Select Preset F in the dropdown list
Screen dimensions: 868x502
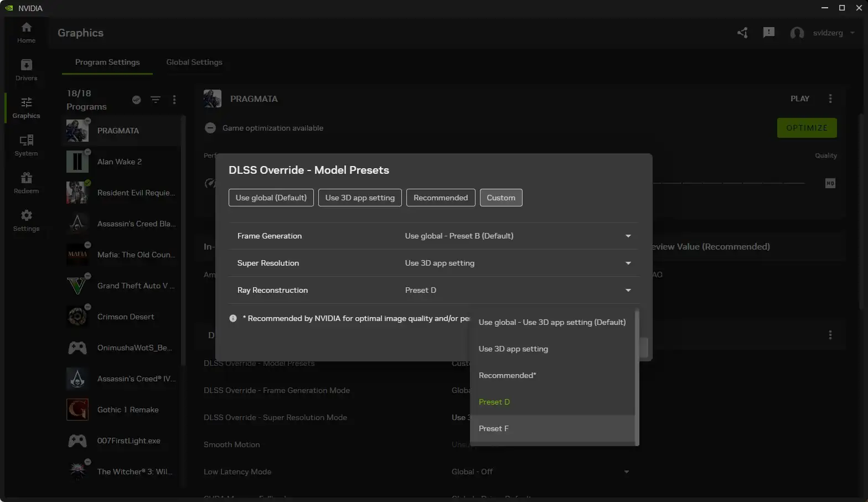552,428
